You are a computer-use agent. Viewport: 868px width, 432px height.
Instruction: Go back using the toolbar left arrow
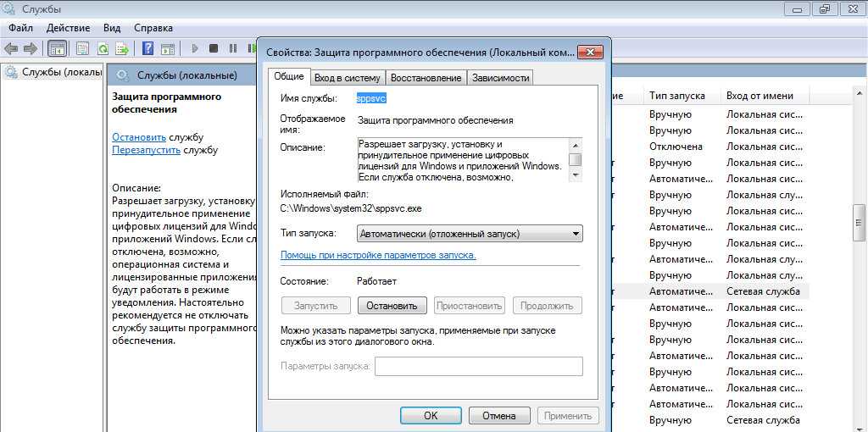[11, 48]
